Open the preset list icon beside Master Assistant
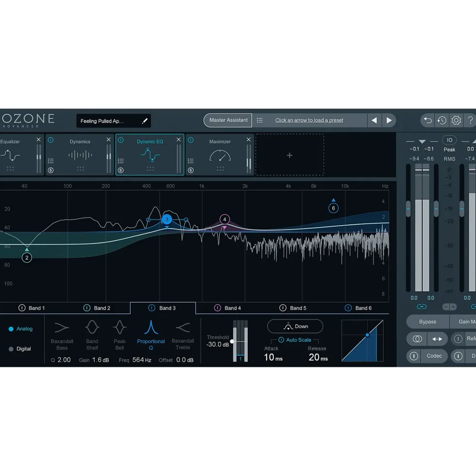Screen dimensions: 476x476 point(260,120)
